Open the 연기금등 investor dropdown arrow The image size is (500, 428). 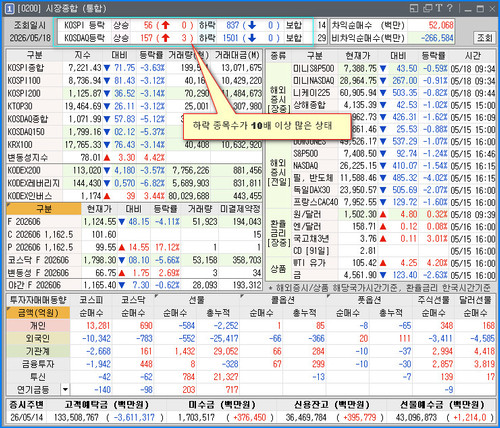tap(65, 389)
